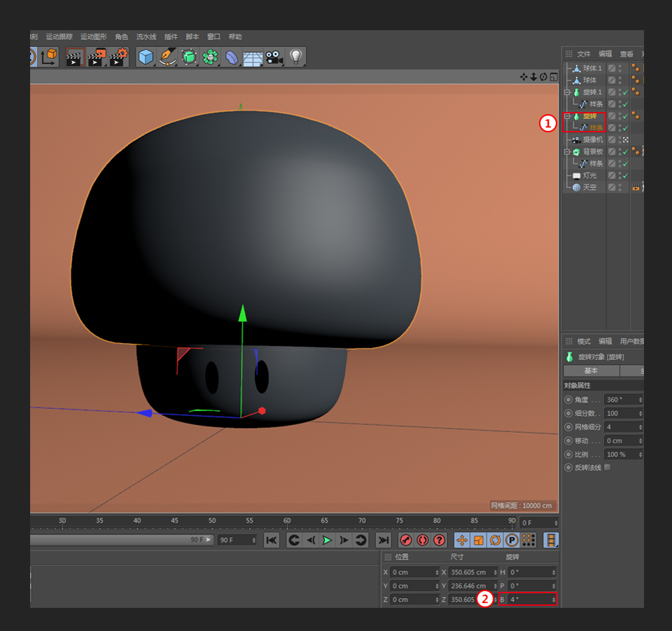This screenshot has height=631, width=672.
Task: Open the render settings clapperboard with gear
Action: pos(119,57)
